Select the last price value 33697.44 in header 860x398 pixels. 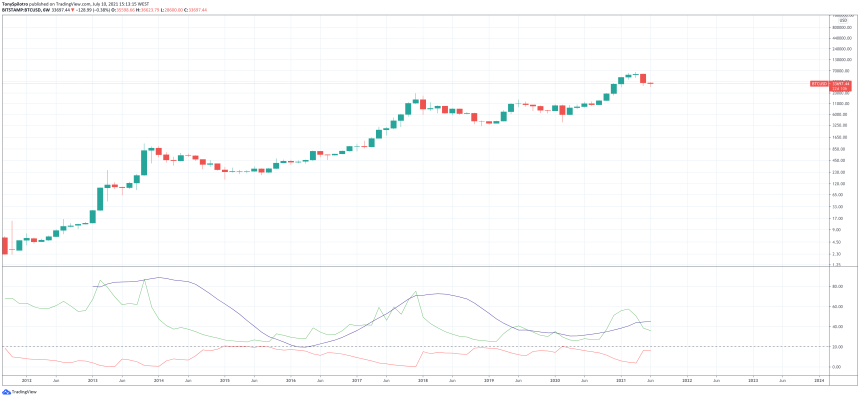tap(60, 10)
